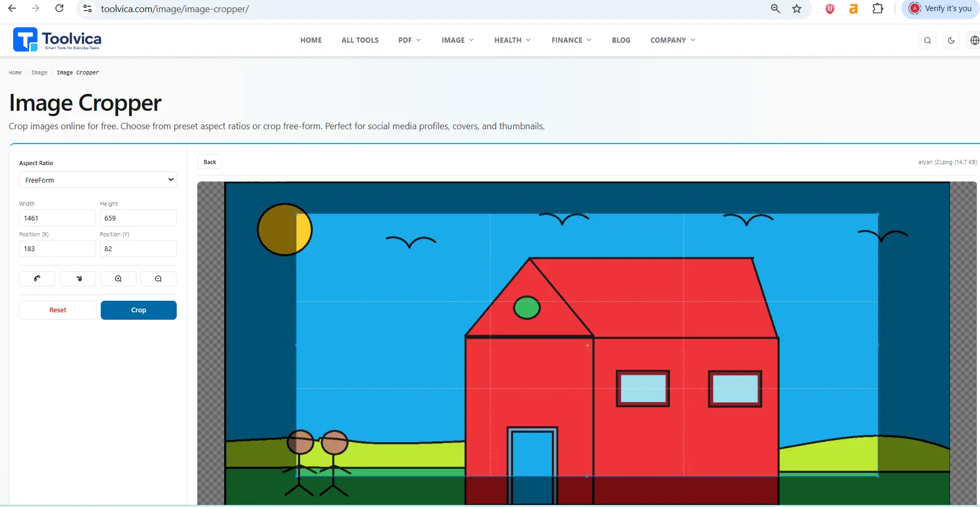Click the blue Crop button

pos(139,310)
